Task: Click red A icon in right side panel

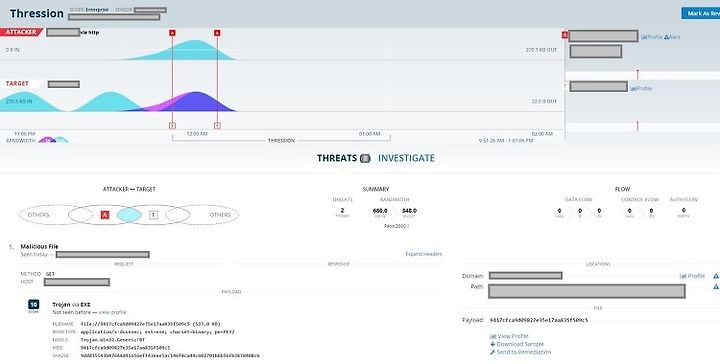Action: (565, 35)
